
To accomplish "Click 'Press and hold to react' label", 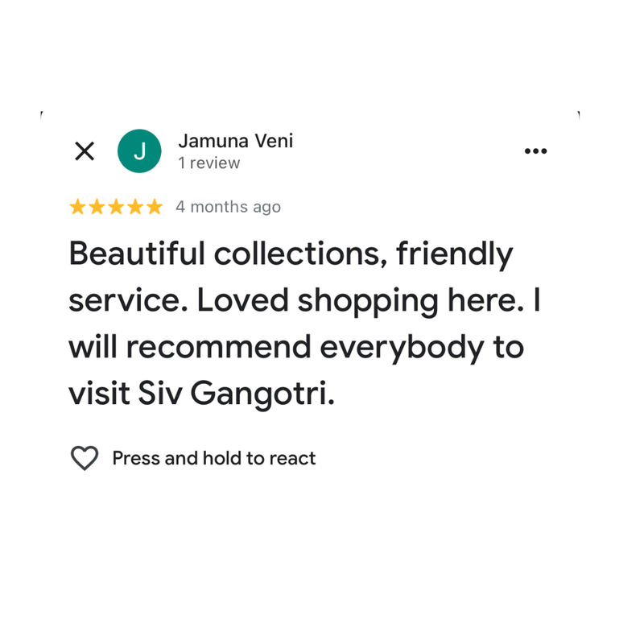I will pyautogui.click(x=214, y=458).
